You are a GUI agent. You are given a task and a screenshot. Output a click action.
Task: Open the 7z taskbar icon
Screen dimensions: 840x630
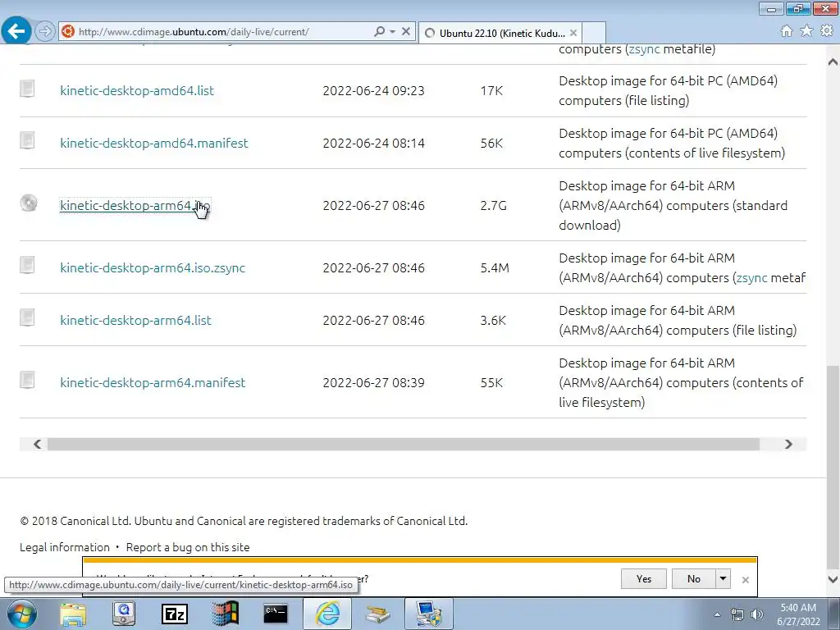pos(175,614)
